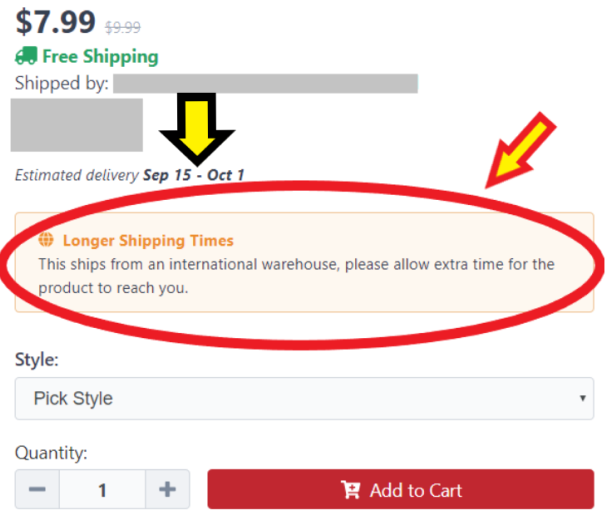Click the Free Shipping label
Screen dimensions: 605x528
(x=100, y=56)
